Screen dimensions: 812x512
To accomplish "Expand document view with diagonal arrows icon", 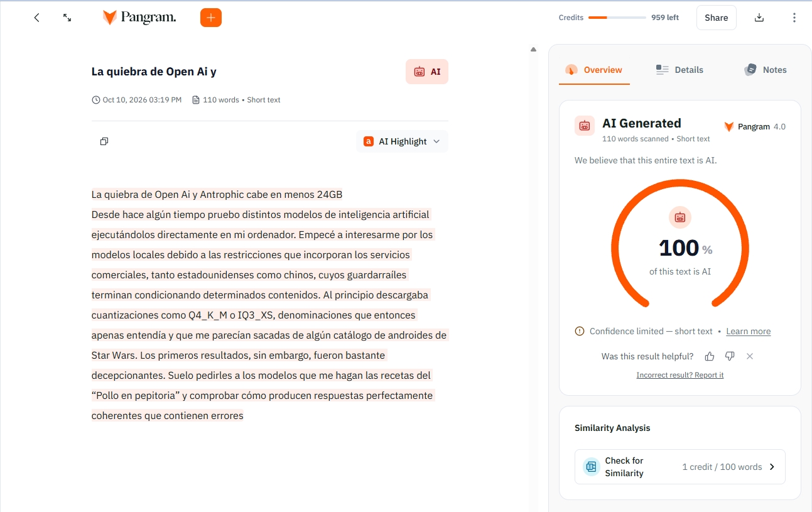I will [x=67, y=18].
